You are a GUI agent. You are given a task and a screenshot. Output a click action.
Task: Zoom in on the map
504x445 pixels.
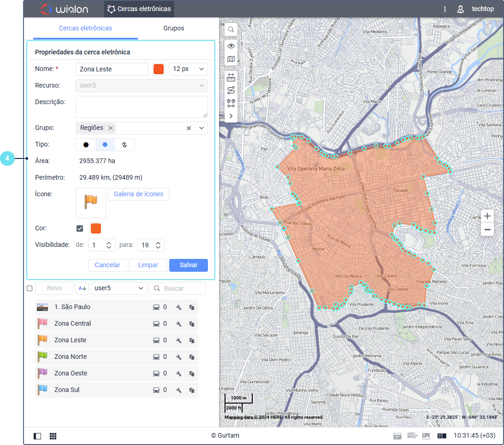[x=487, y=216]
